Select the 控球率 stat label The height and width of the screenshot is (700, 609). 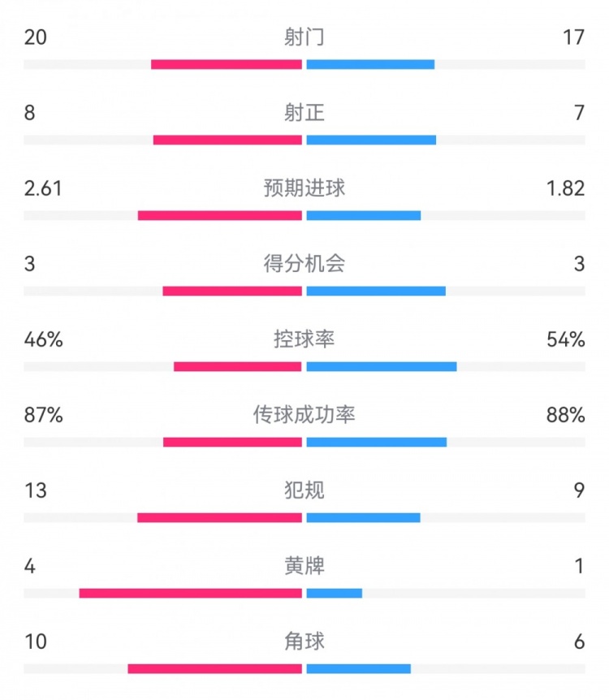point(304,339)
